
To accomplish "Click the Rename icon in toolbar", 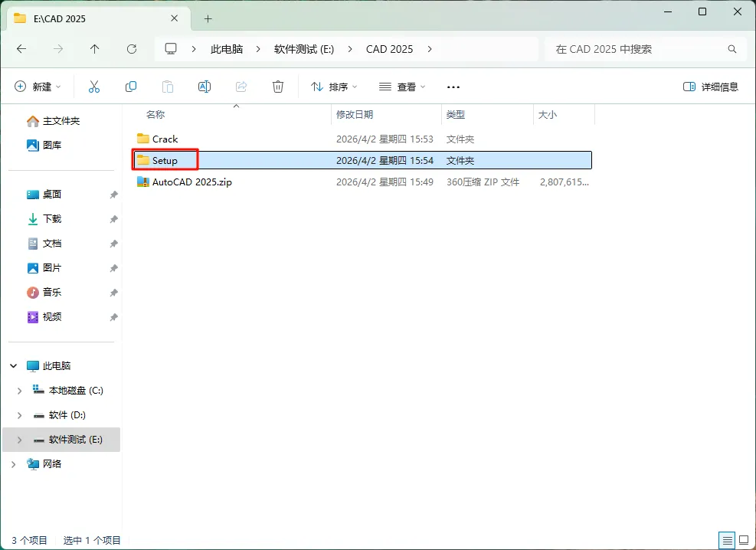I will point(205,87).
